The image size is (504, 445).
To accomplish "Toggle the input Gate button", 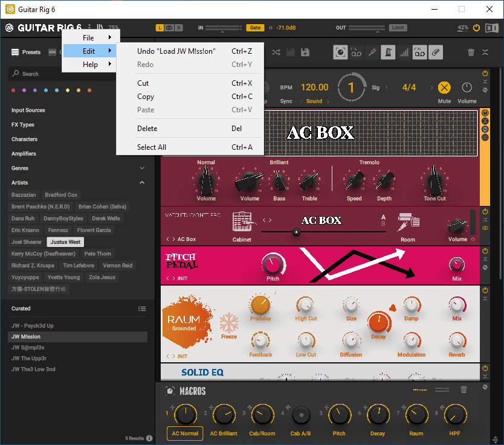I will click(255, 28).
